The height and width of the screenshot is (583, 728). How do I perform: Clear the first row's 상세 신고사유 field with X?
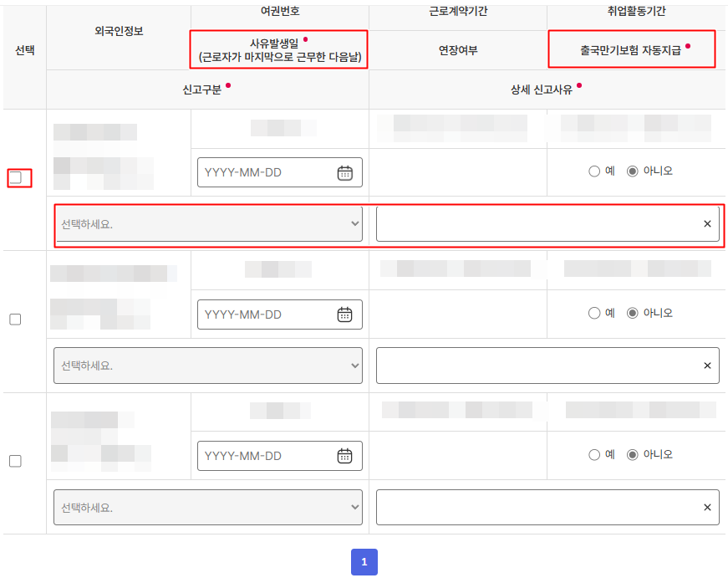(707, 224)
